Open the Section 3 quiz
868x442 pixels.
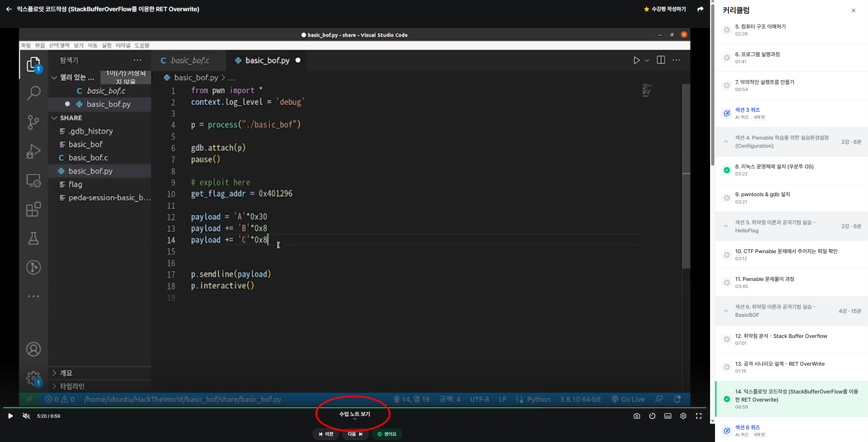[747, 110]
